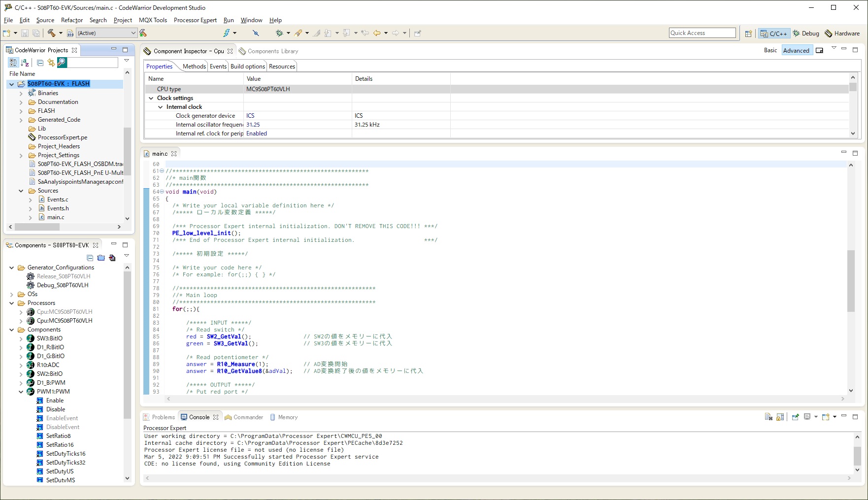Click the magnifier search icon in Projects panel

(x=62, y=62)
